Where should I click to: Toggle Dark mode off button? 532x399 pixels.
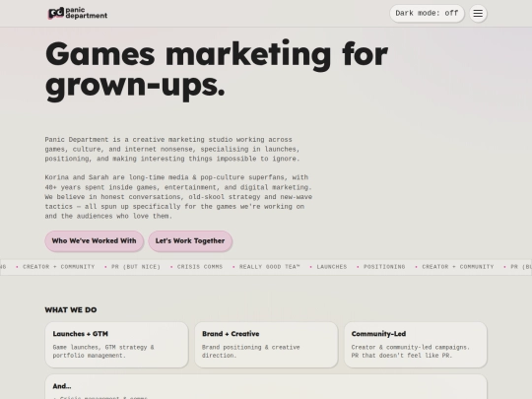pos(427,13)
